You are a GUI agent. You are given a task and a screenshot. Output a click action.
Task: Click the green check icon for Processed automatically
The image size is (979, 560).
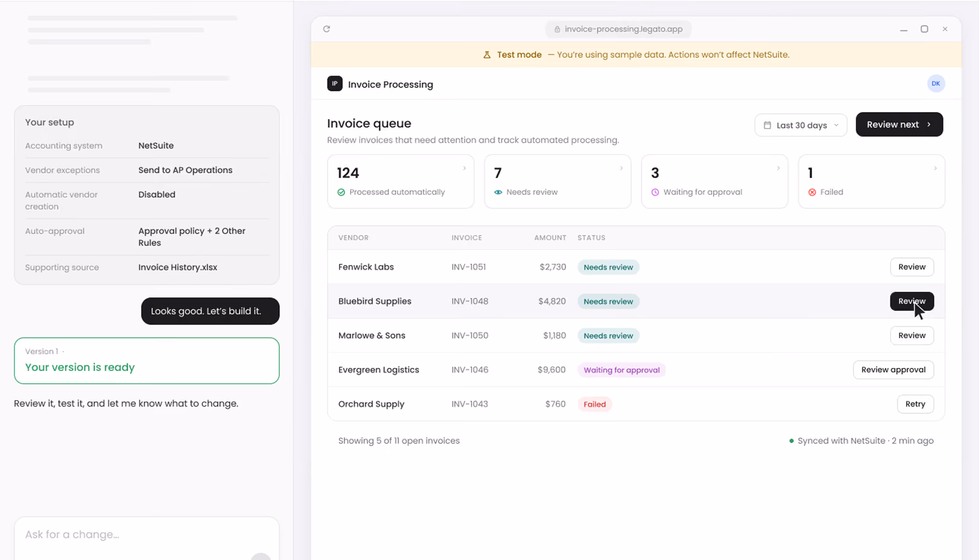[341, 192]
